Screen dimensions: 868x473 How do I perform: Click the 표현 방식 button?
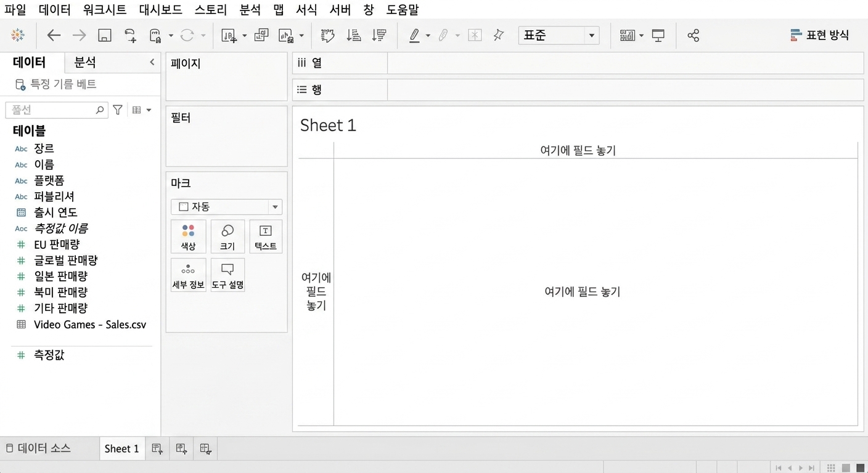(820, 35)
